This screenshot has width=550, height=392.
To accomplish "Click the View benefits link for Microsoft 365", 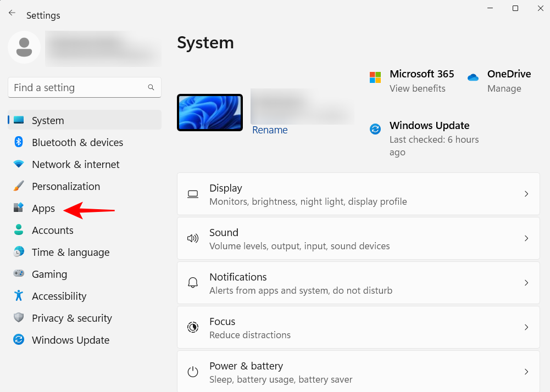I will pyautogui.click(x=417, y=88).
